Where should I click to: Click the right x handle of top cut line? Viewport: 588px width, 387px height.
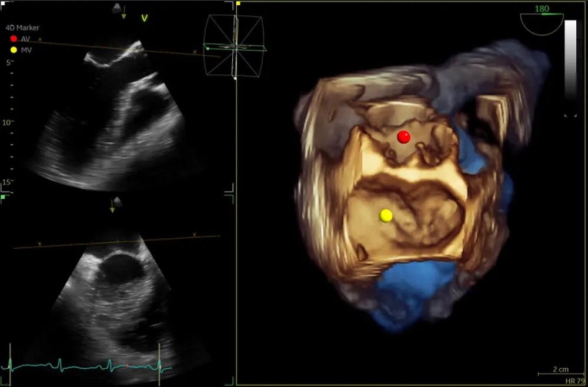pos(194,53)
